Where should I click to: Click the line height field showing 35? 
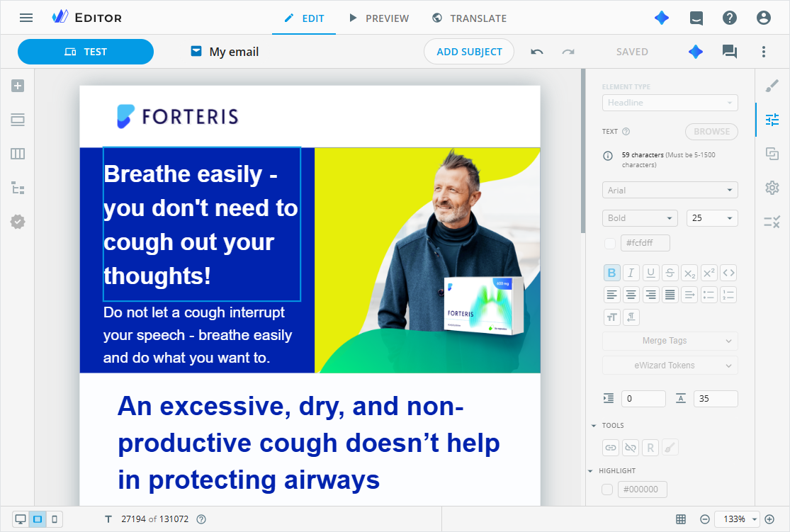[x=716, y=399]
